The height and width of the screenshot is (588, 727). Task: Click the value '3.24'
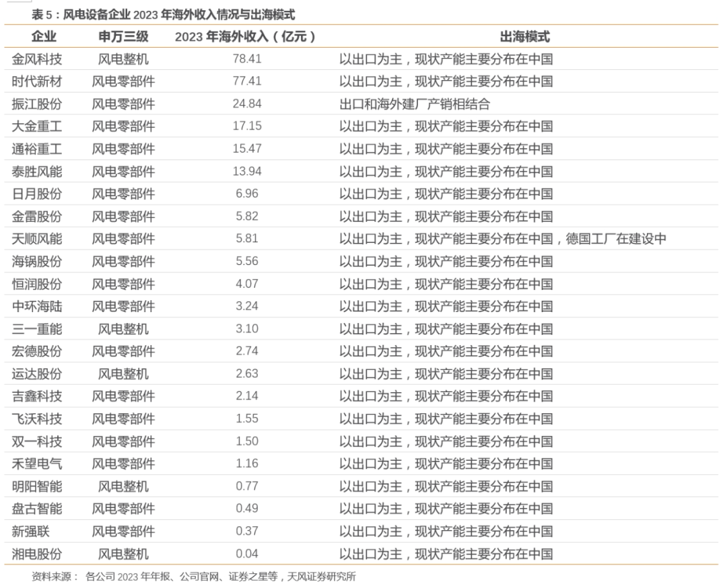click(x=247, y=306)
